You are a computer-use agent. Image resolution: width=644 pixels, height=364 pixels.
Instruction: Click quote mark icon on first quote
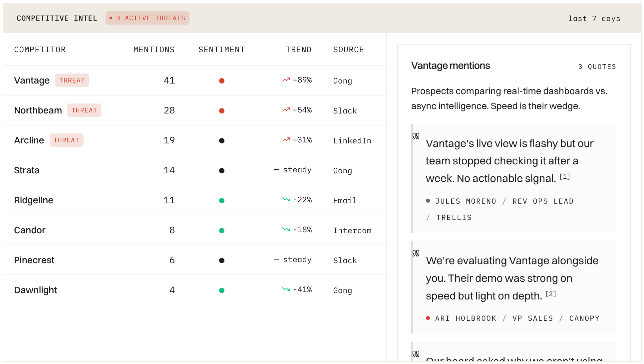416,136
